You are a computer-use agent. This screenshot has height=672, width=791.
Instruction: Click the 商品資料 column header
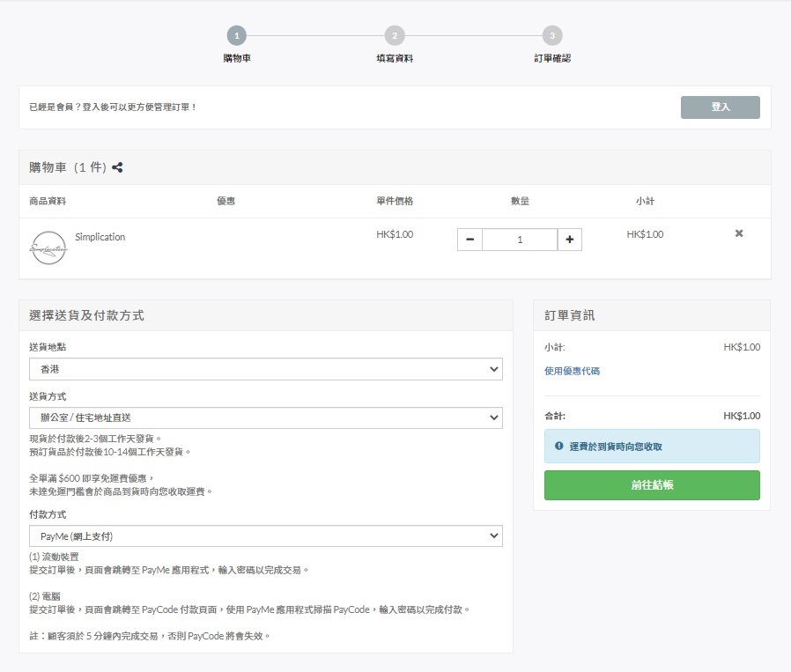pyautogui.click(x=48, y=201)
